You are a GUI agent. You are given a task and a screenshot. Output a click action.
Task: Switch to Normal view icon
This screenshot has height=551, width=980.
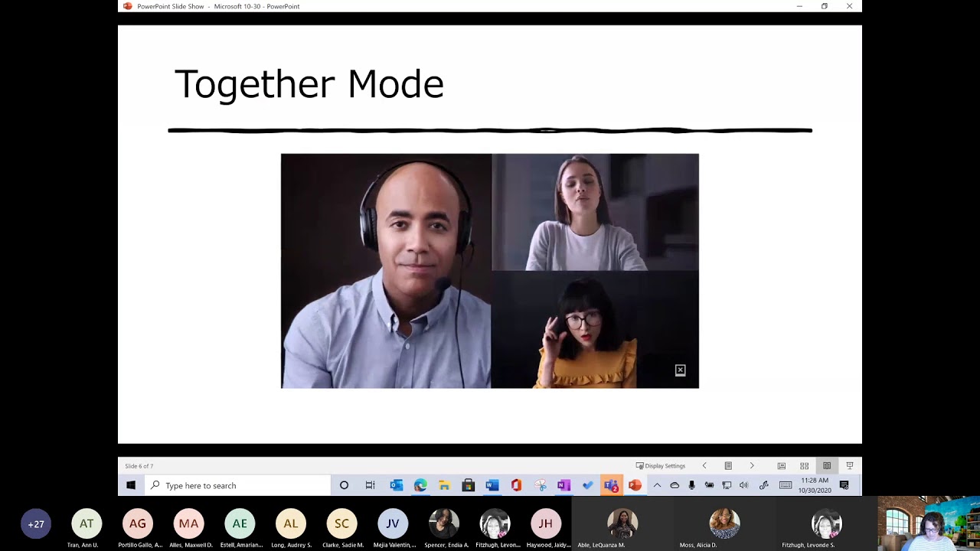point(781,465)
